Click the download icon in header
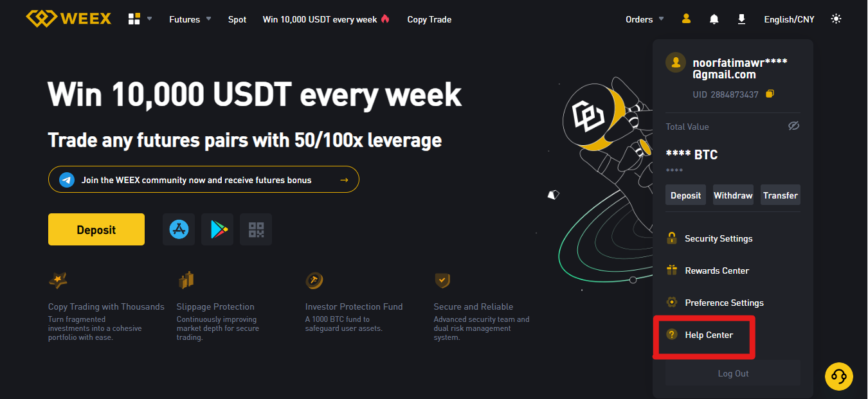 click(741, 19)
